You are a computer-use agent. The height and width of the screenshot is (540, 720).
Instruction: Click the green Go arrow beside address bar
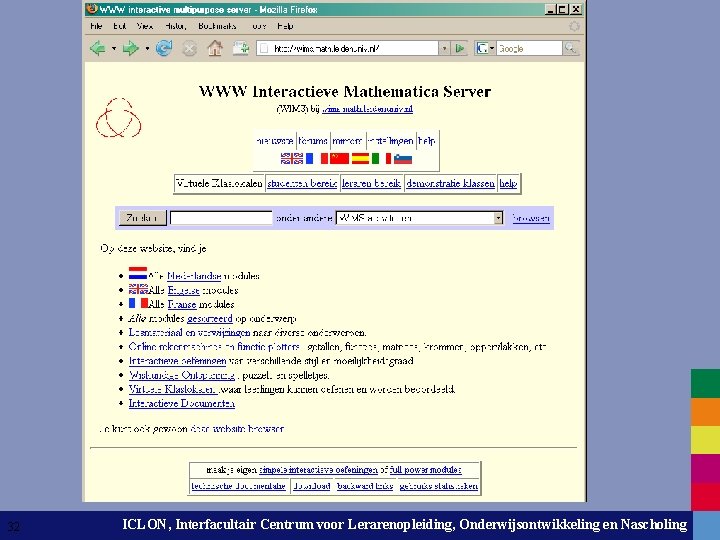[x=460, y=48]
